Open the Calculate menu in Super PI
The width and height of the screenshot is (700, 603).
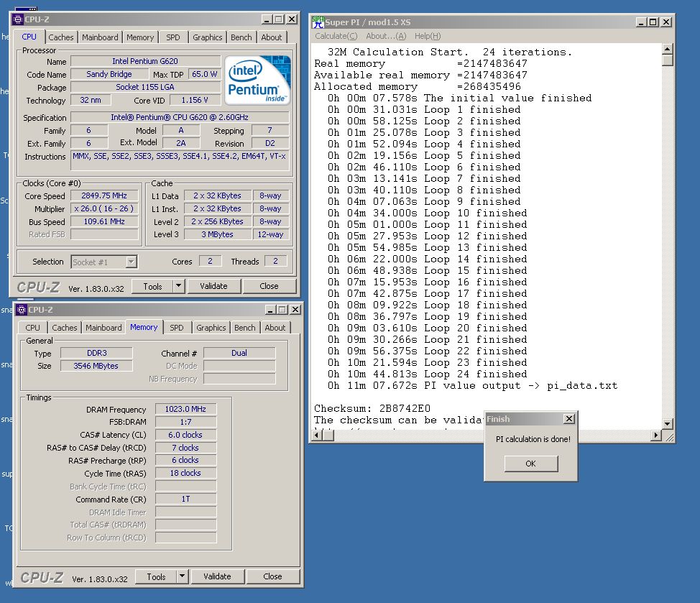[336, 36]
